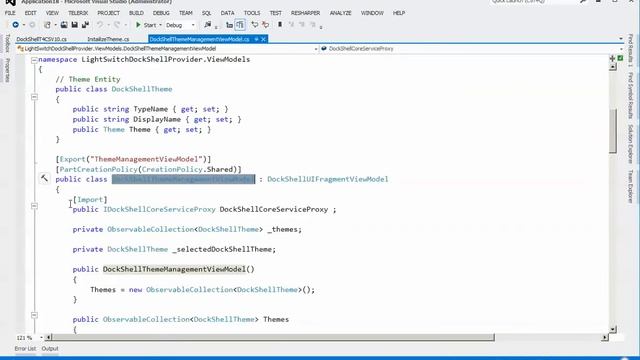Open the document tabs overflow dropdown arrow
This screenshot has height=360, width=640.
tap(621, 39)
